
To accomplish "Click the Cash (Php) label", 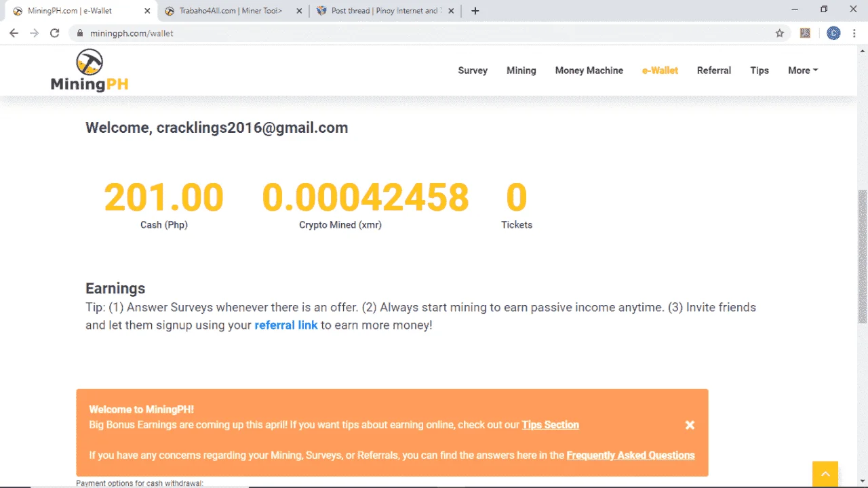I will [x=164, y=225].
